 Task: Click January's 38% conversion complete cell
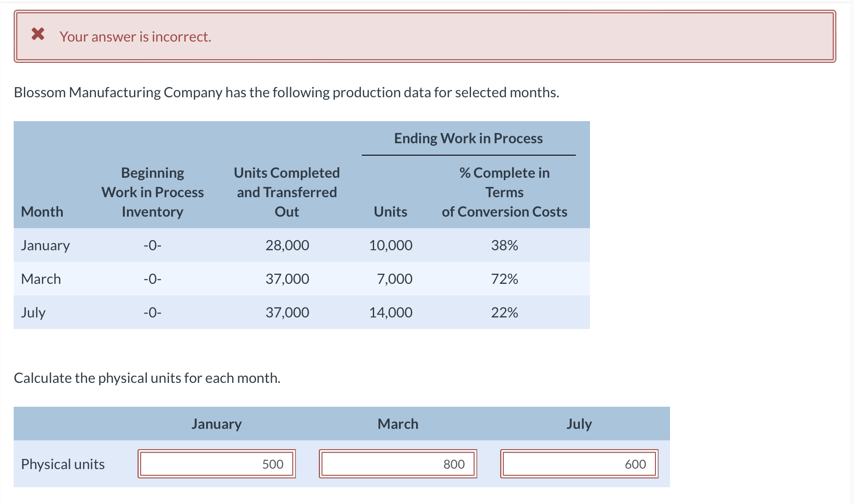504,245
